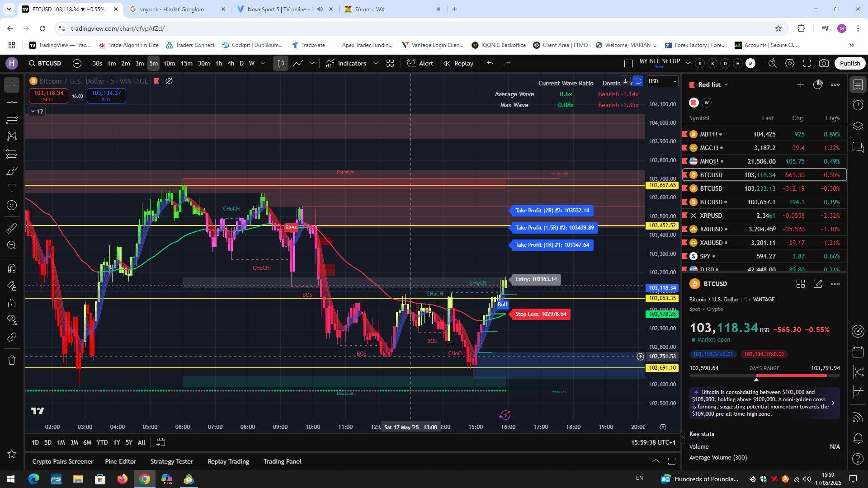The width and height of the screenshot is (868, 488).
Task: Expand the MY BTC SETUP layout dropdown
Action: pyautogui.click(x=688, y=63)
